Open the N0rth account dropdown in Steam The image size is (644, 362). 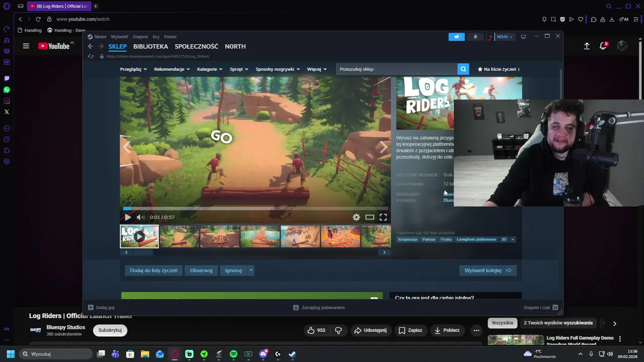500,37
